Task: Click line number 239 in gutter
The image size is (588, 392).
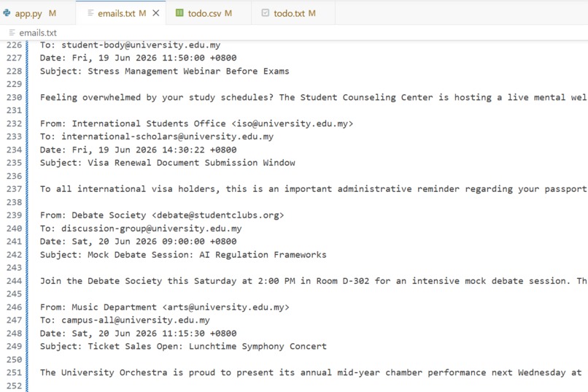Action: tap(15, 215)
